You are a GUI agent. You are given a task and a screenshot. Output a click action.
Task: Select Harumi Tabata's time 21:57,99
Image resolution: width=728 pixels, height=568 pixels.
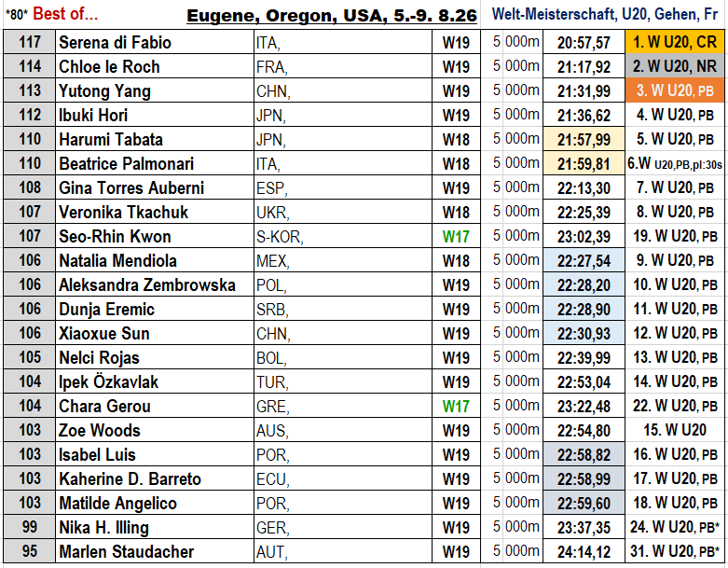[x=584, y=139]
